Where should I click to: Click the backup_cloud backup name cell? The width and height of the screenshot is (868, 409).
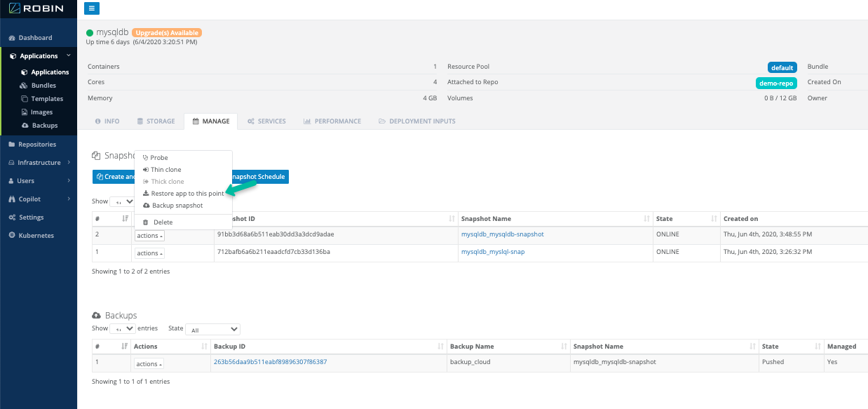coord(508,363)
